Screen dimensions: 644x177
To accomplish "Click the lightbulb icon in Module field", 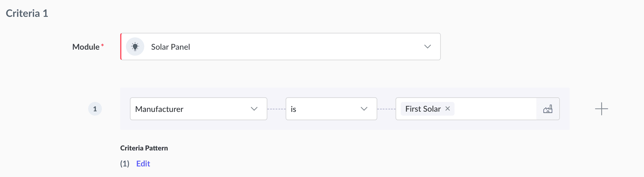I will (x=135, y=47).
